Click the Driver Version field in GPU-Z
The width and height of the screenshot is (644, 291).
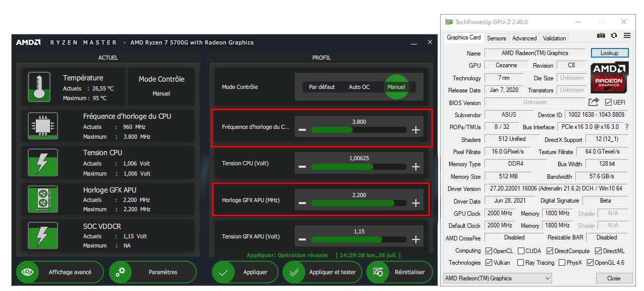tap(556, 188)
